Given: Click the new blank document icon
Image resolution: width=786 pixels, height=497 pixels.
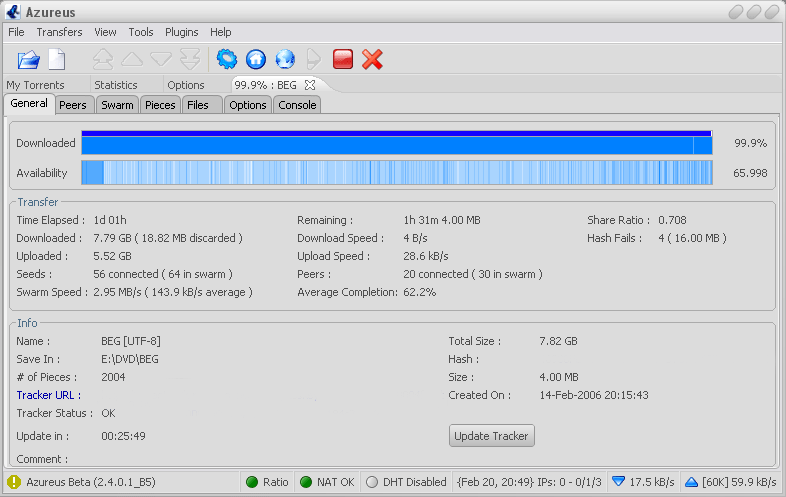Looking at the screenshot, I should [57, 59].
